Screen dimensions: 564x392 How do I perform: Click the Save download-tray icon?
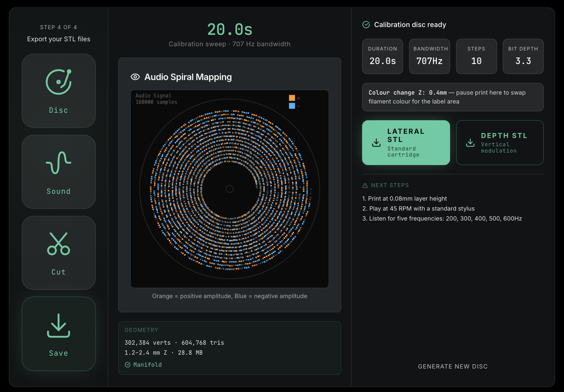pos(59,325)
